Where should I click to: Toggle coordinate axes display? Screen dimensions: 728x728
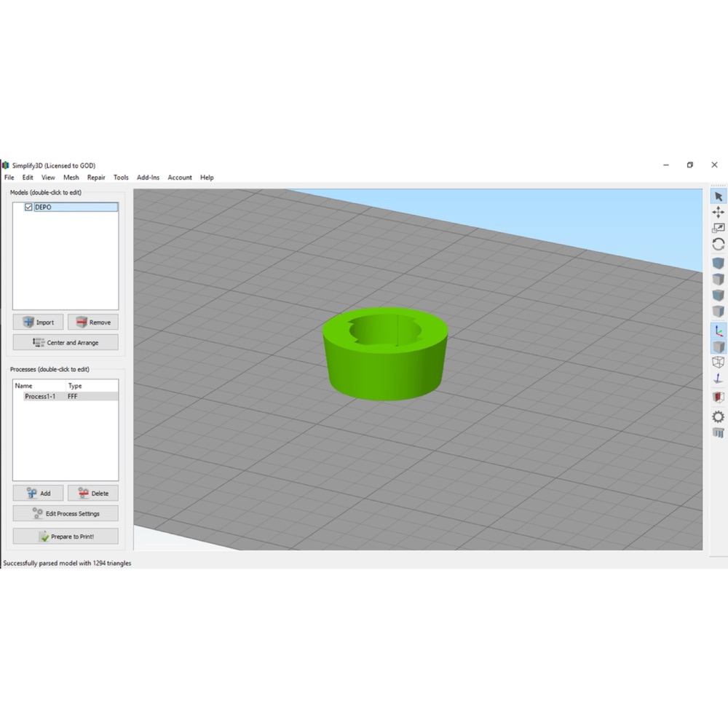point(719,331)
